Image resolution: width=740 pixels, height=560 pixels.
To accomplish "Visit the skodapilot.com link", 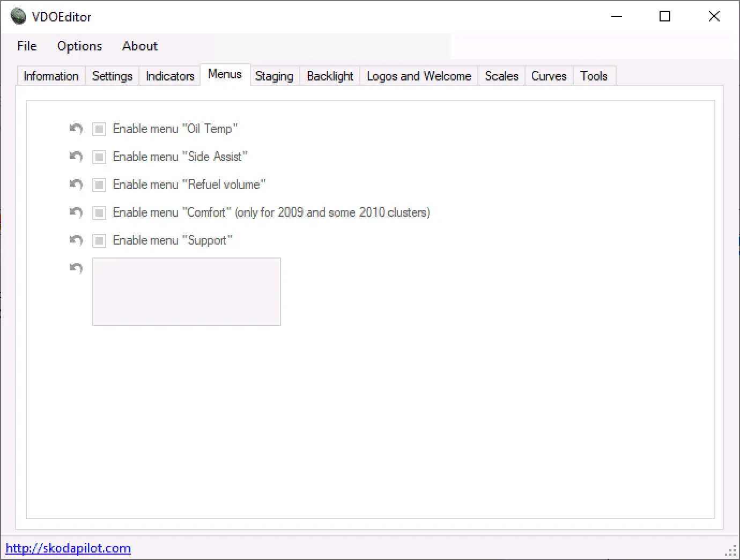I will click(68, 548).
